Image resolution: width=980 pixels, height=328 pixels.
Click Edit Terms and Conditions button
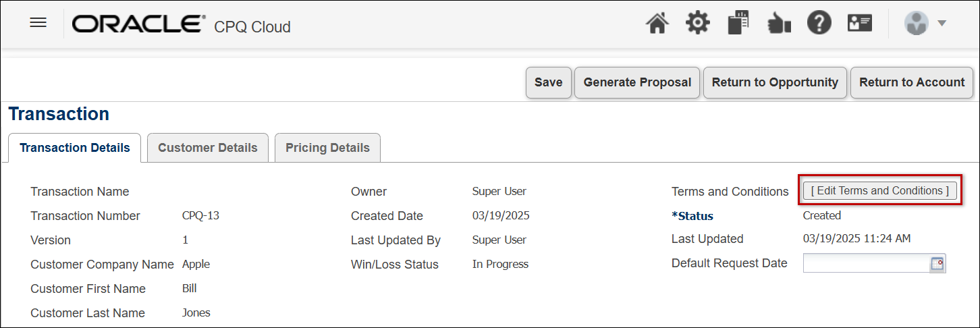tap(879, 191)
